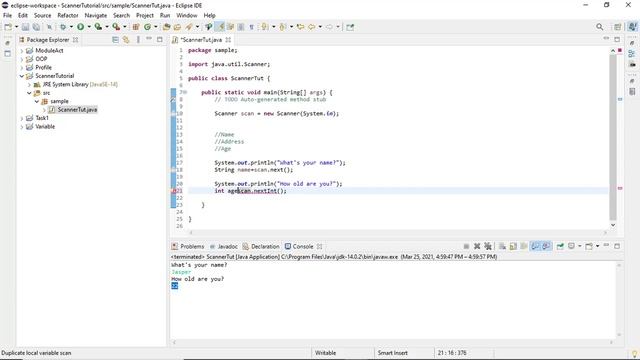Click the Open Type icon

tap(167, 27)
